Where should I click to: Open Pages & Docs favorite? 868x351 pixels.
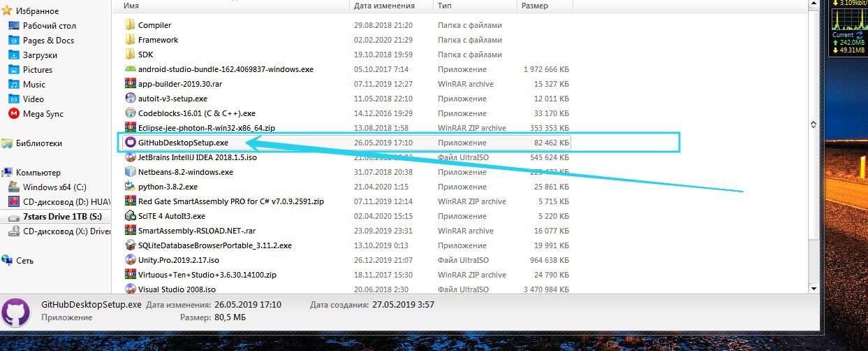41,40
